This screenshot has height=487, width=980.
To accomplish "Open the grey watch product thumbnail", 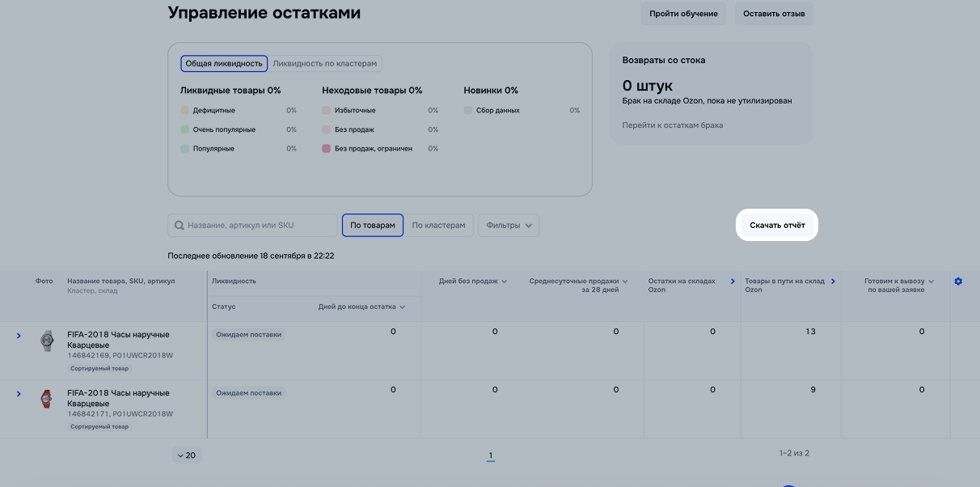I will point(46,341).
